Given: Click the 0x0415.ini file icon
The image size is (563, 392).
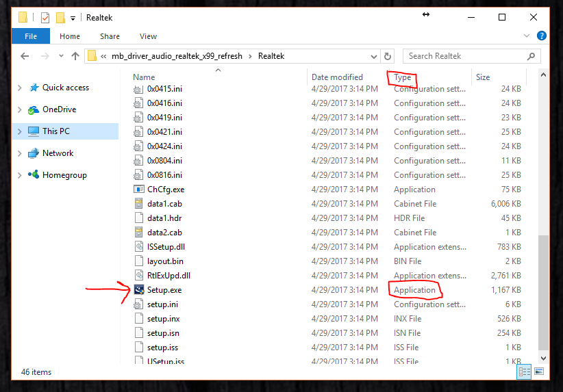Looking at the screenshot, I should tap(138, 88).
